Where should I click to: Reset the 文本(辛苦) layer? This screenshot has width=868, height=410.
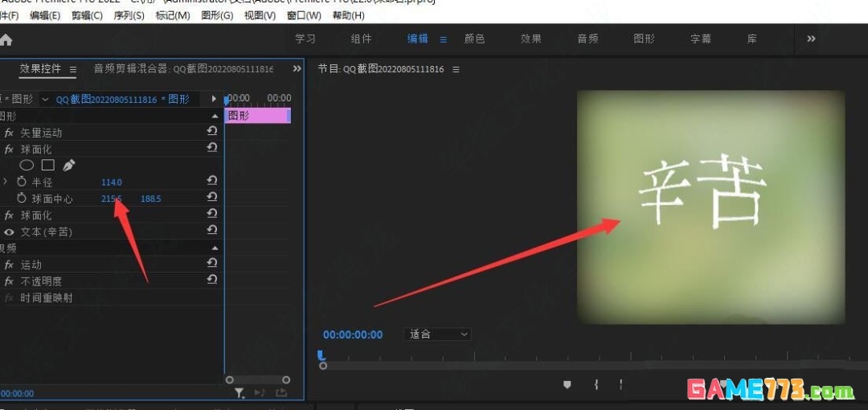(211, 230)
